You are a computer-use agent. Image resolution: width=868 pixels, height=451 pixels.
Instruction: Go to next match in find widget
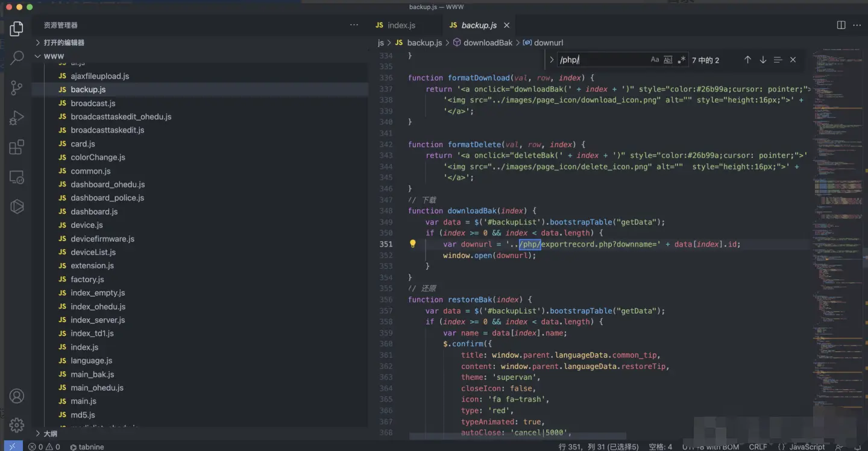coord(763,60)
